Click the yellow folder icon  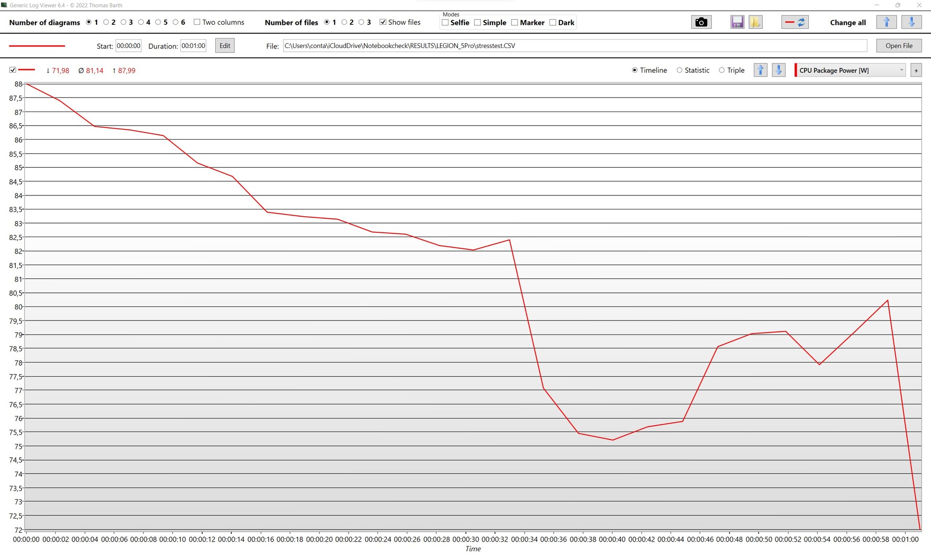(x=755, y=22)
